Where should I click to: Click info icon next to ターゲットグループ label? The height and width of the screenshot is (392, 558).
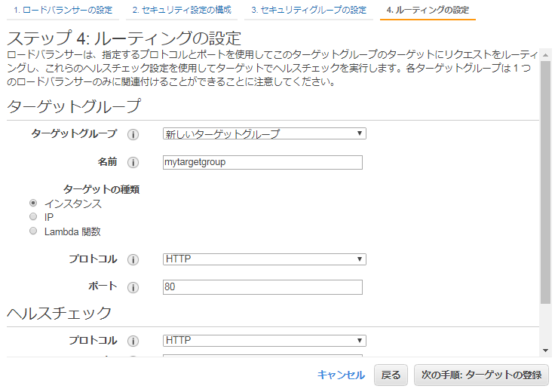pyautogui.click(x=133, y=134)
